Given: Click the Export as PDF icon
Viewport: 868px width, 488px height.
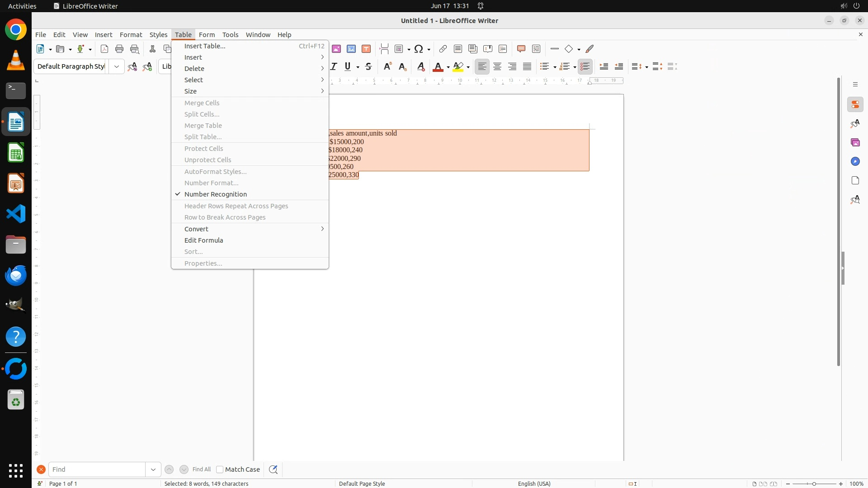Looking at the screenshot, I should [x=104, y=49].
